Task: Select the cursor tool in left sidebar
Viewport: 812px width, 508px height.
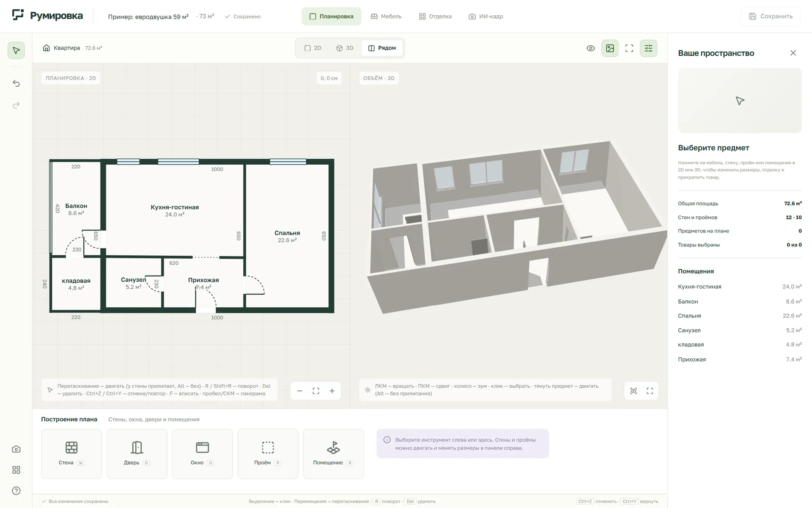Action: click(x=16, y=50)
